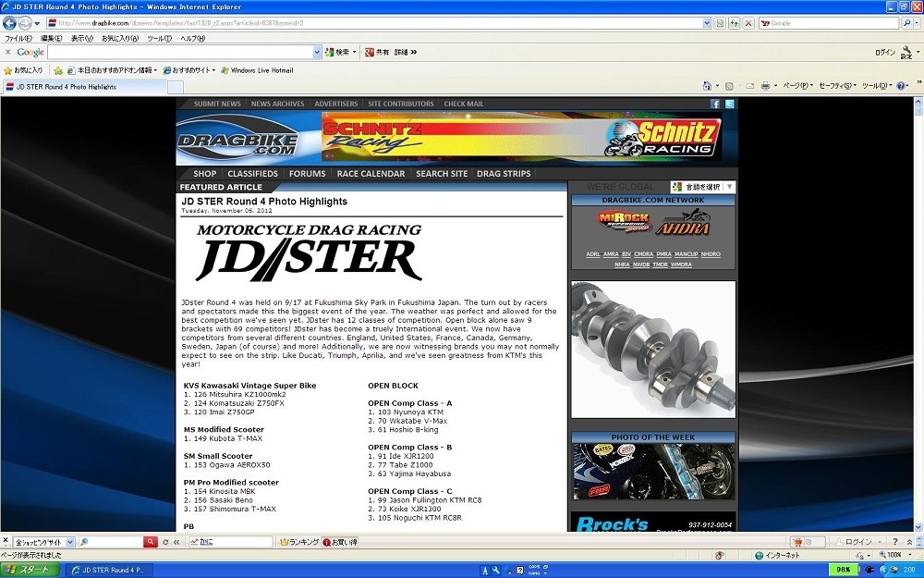Open the 表示(V) menu

82,38
